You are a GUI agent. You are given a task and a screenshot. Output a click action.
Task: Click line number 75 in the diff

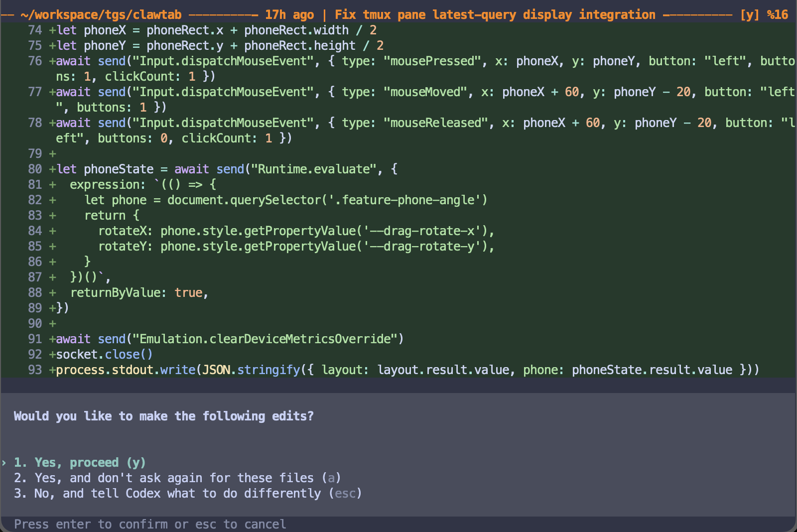35,46
